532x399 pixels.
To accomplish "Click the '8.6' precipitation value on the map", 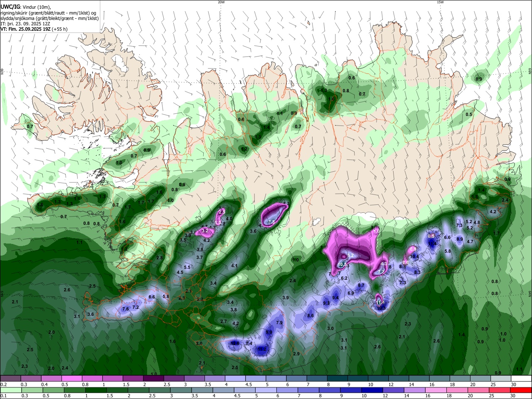I will tap(310, 315).
